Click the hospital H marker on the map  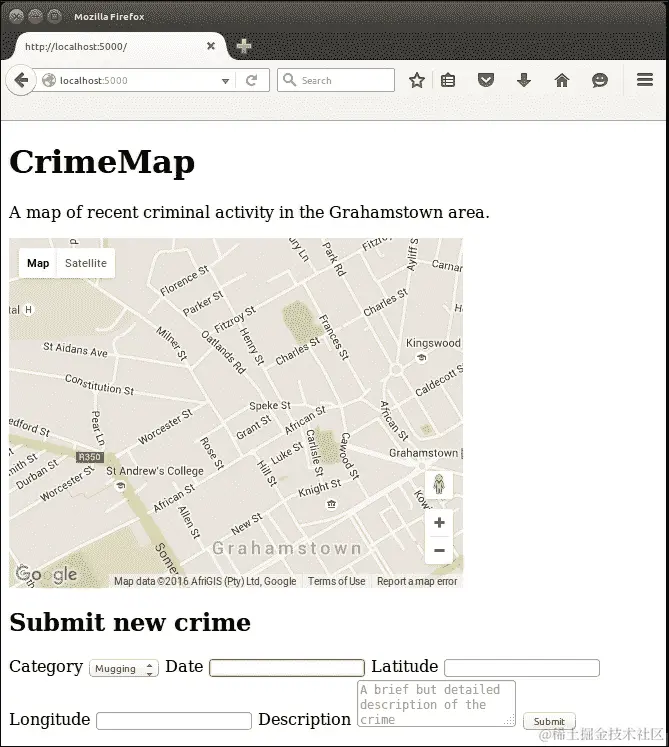coord(28,310)
